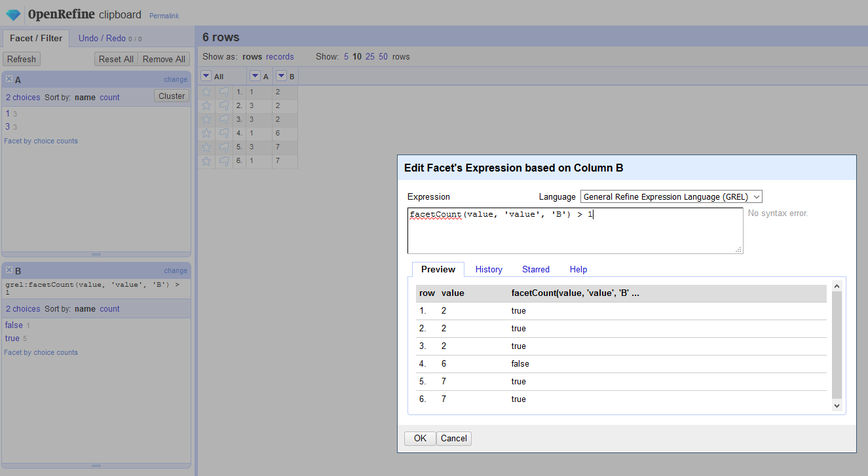Open the expression Language dropdown

point(671,196)
